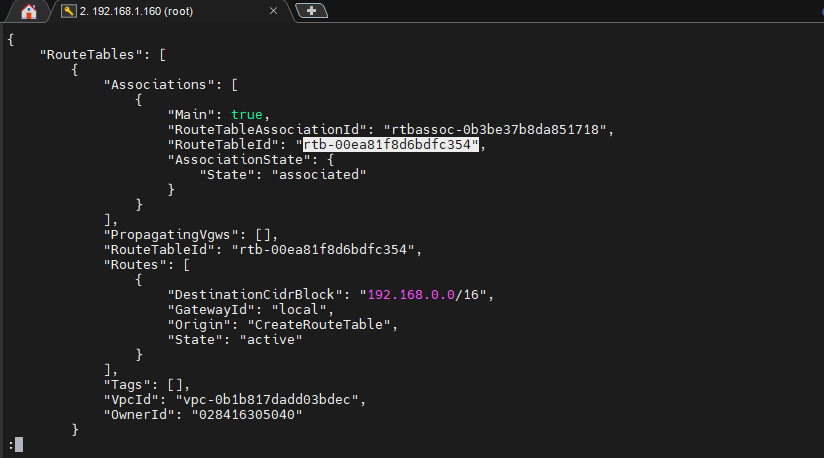824x458 pixels.
Task: Click the magenta 192.168.0.0 address
Action: pyautogui.click(x=411, y=295)
